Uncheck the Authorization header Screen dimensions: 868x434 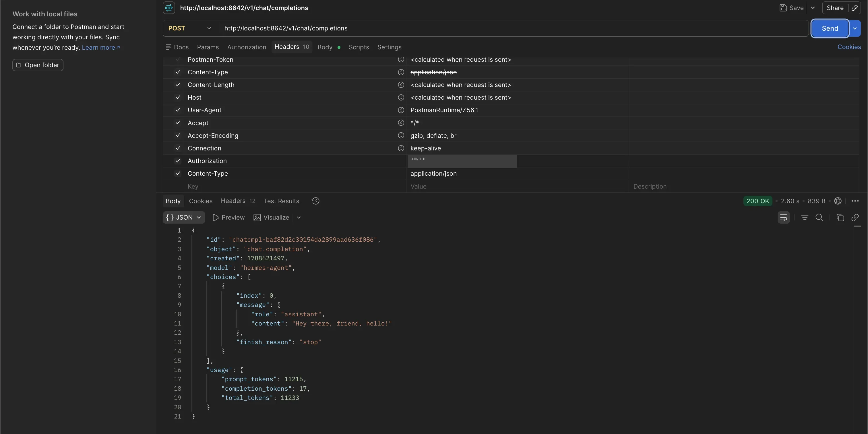pyautogui.click(x=178, y=161)
